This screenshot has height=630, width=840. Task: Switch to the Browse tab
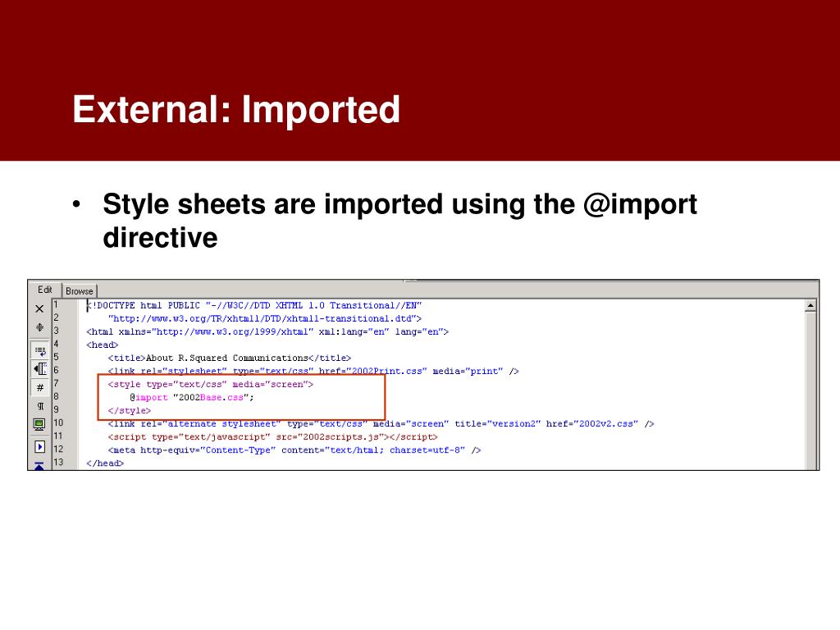[80, 291]
